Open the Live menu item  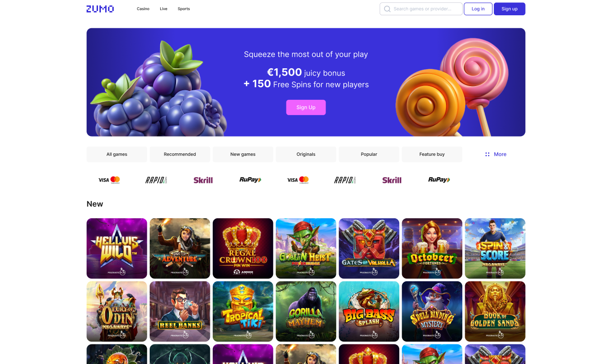pos(164,9)
